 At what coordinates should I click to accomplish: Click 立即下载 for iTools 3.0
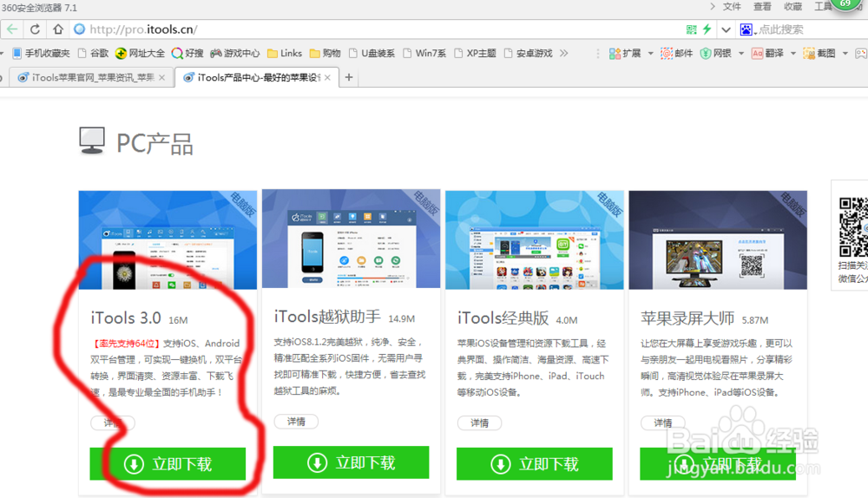pyautogui.click(x=168, y=463)
